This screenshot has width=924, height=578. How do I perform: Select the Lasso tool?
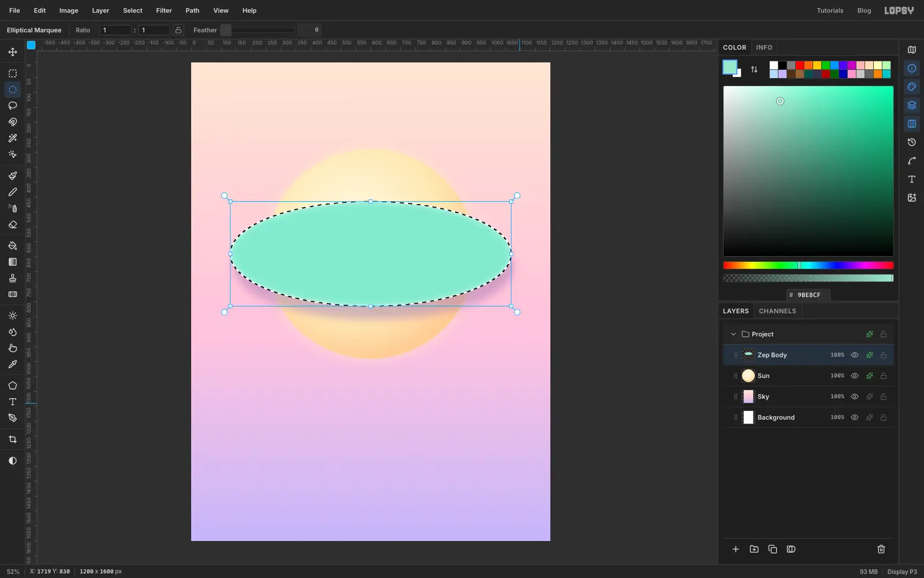click(x=13, y=106)
